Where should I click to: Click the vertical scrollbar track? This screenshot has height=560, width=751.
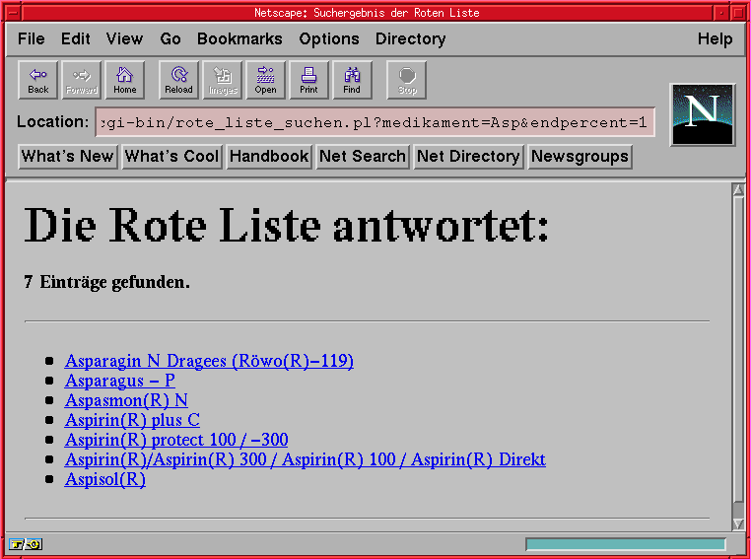click(738, 357)
